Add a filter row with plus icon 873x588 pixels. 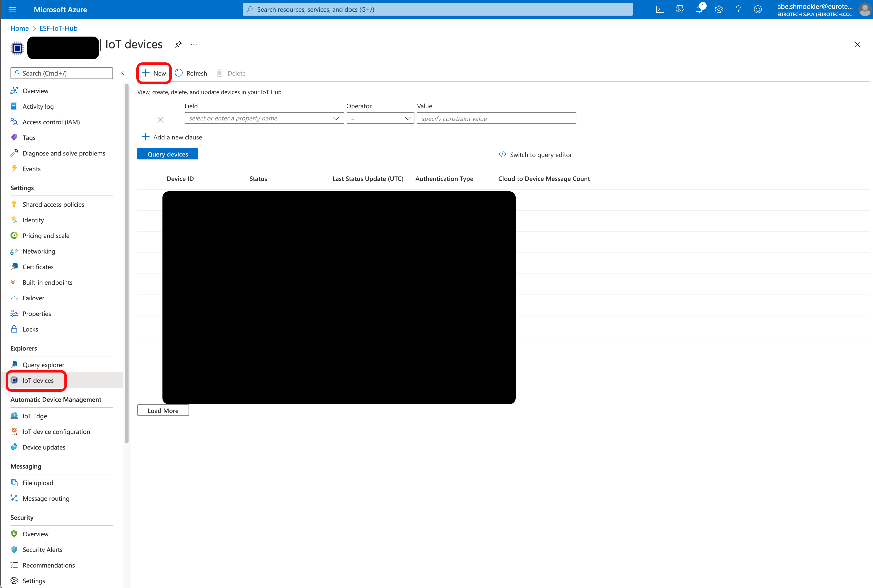[146, 120]
